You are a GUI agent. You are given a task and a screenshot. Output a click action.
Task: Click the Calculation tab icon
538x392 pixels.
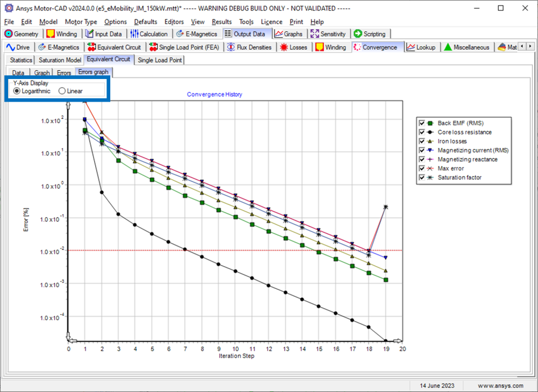(x=134, y=34)
